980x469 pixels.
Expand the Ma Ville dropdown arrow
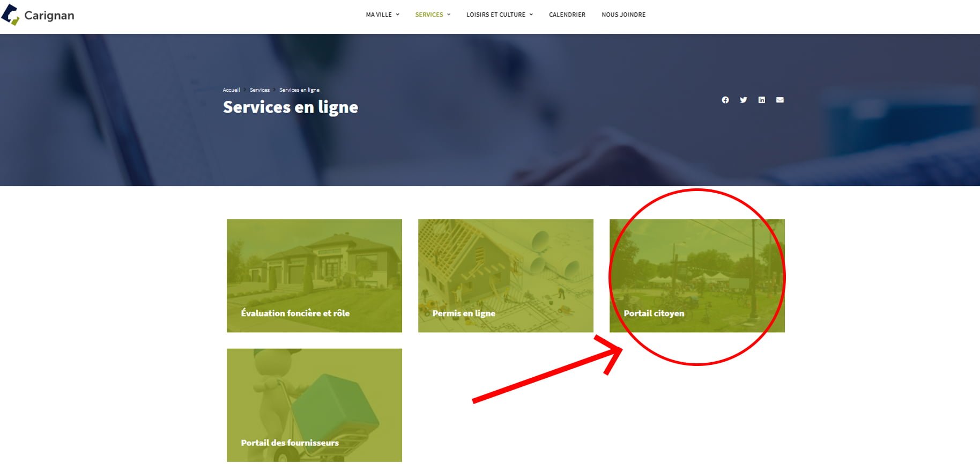tap(398, 14)
